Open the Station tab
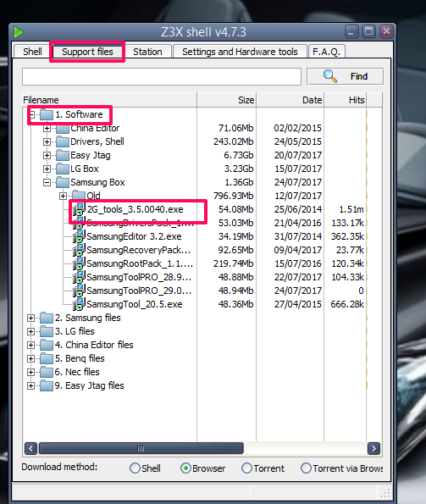 pos(147,52)
